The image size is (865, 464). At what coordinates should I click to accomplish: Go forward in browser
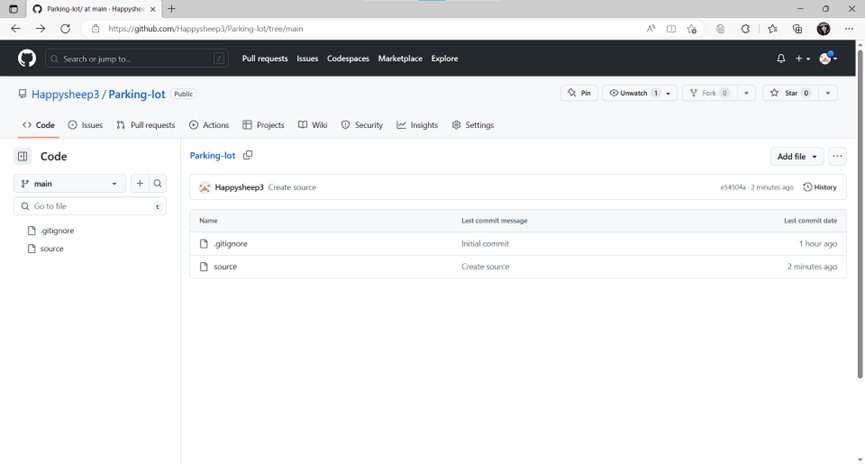coord(40,29)
